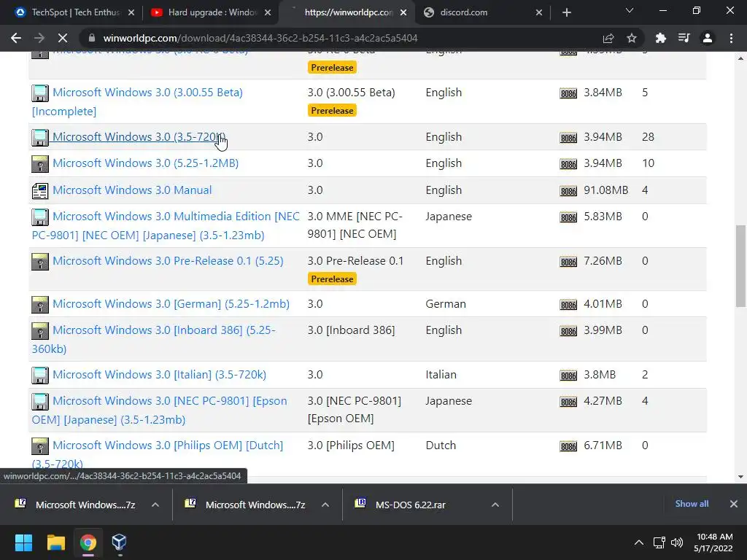Click disk icon beside Windows 3.0 [German]
Screen dimensions: 747x560
(x=40, y=305)
